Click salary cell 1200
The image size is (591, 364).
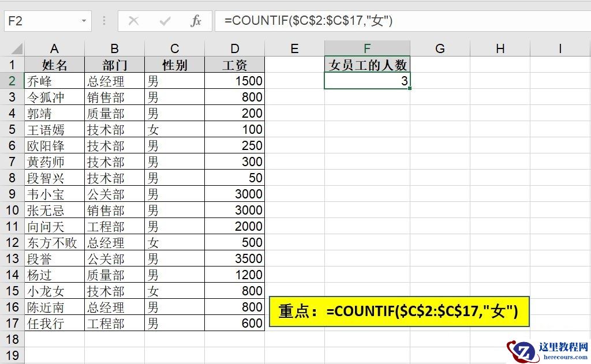[x=235, y=275]
